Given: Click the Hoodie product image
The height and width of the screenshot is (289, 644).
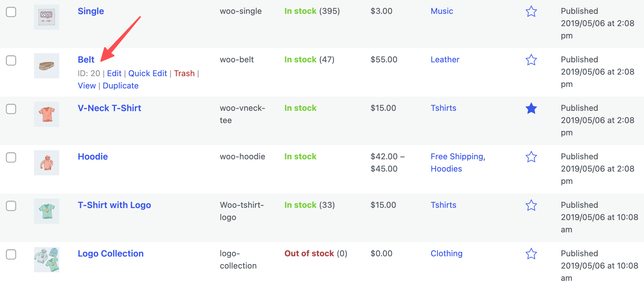Looking at the screenshot, I should [46, 163].
